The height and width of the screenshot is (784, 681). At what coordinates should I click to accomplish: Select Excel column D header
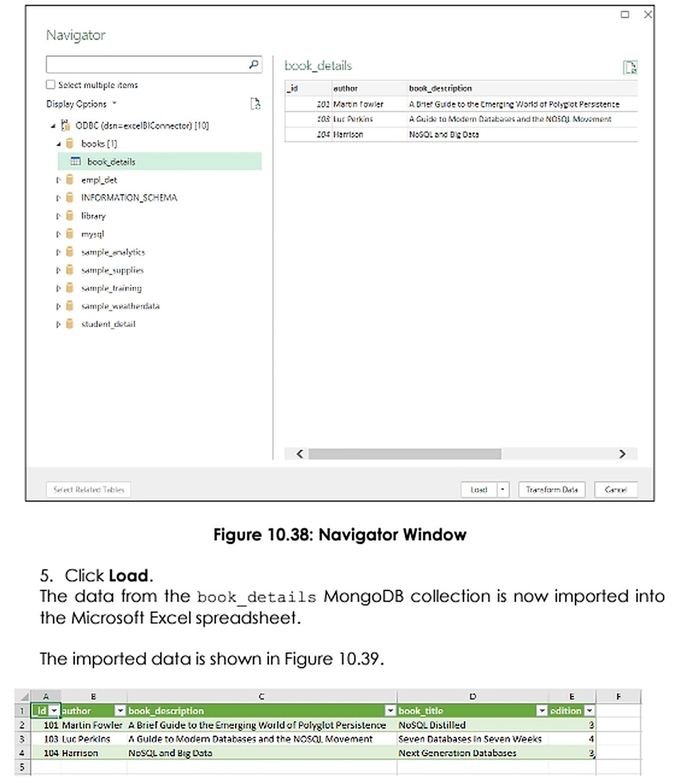473,697
